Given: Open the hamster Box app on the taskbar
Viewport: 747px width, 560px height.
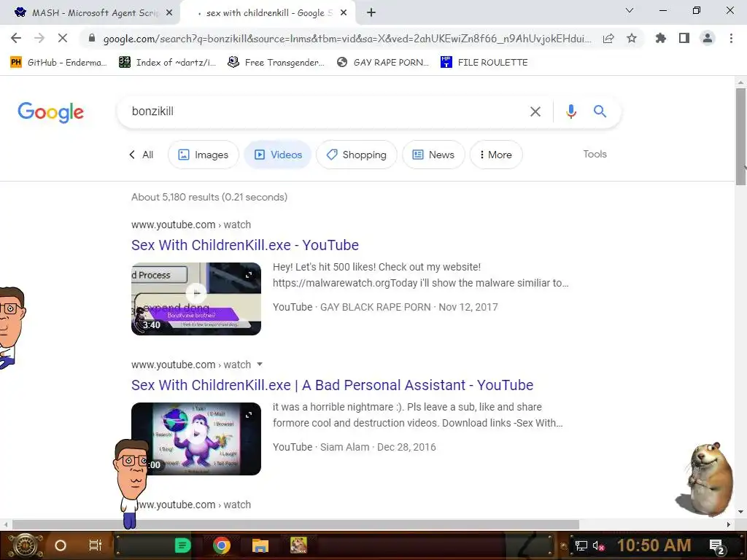Looking at the screenshot, I should [x=298, y=545].
